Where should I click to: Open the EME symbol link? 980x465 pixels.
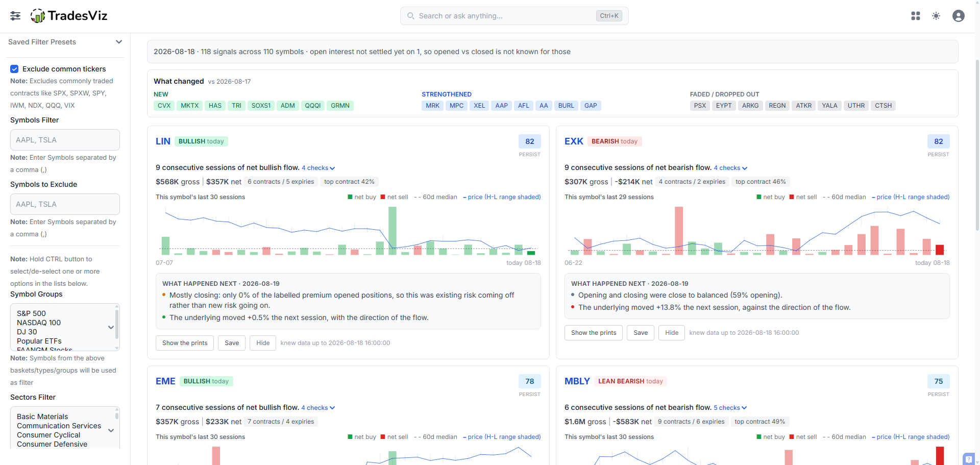[x=165, y=381]
